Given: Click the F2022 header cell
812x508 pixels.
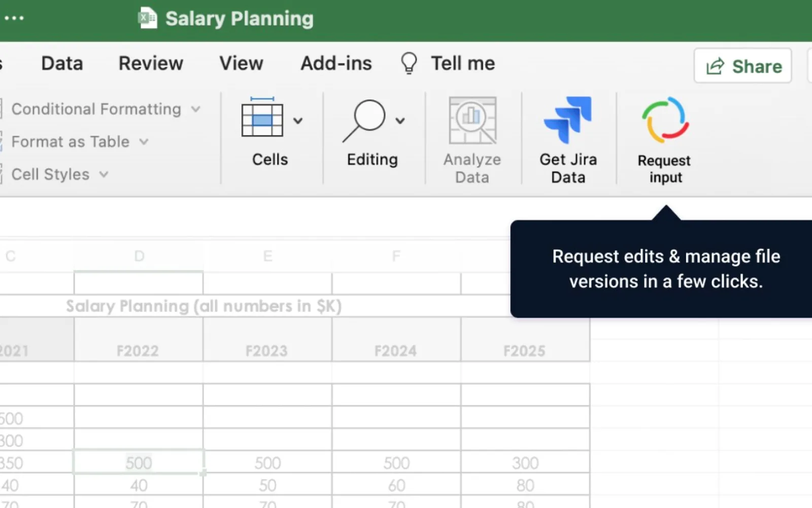Looking at the screenshot, I should pyautogui.click(x=139, y=339).
